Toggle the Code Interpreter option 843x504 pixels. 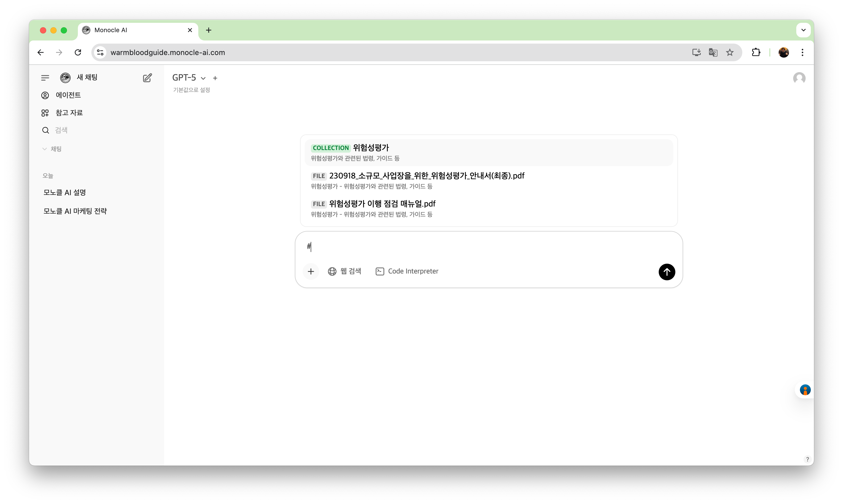coord(406,271)
